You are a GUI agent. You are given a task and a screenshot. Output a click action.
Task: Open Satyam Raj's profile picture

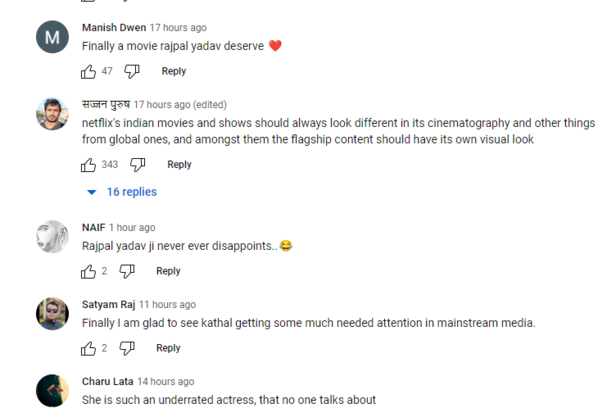pos(52,314)
